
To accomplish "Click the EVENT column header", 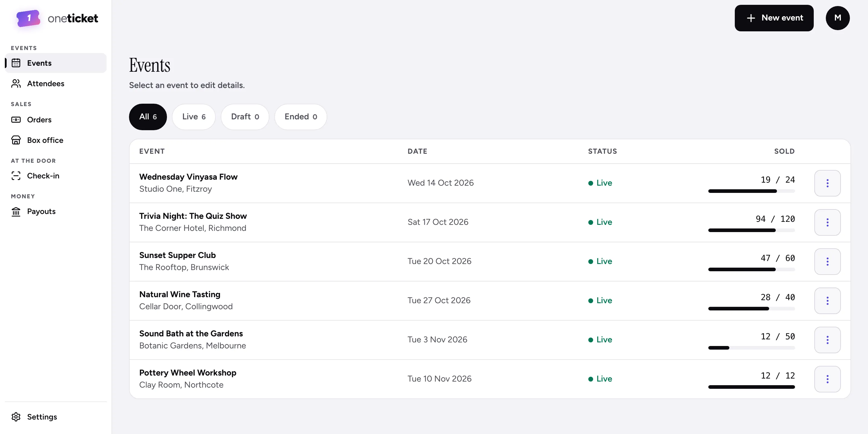I will (152, 151).
